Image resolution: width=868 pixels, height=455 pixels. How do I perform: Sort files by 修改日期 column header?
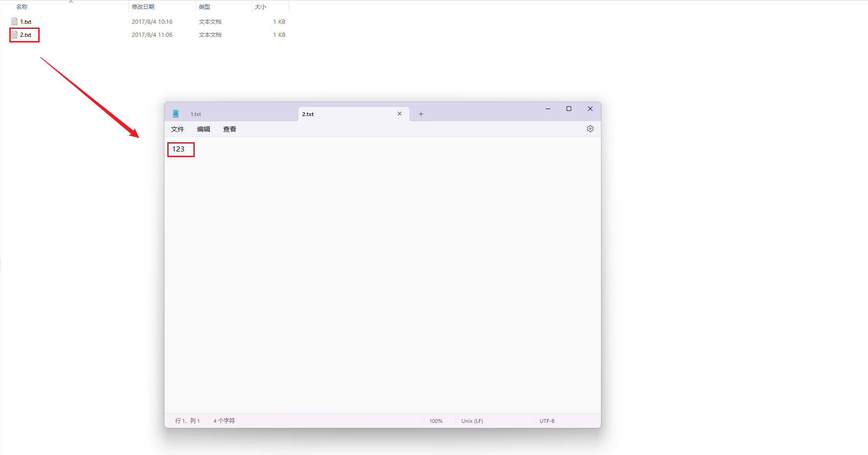tap(143, 7)
